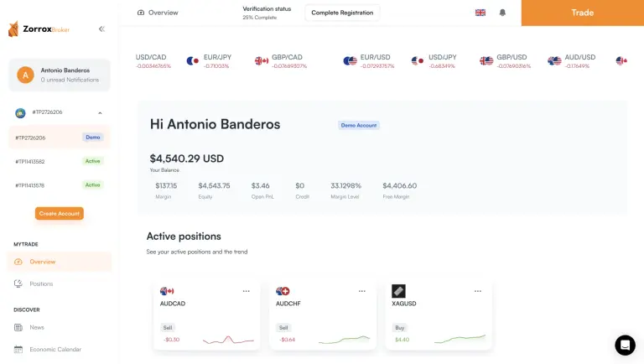Open the AUDCAD position options menu

(246, 291)
